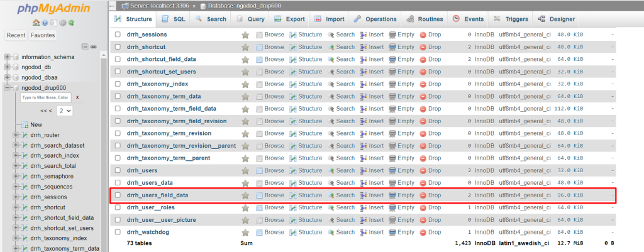Expand the ngodod_dbaa database node
Image resolution: width=644 pixels, height=252 pixels.
(x=7, y=77)
